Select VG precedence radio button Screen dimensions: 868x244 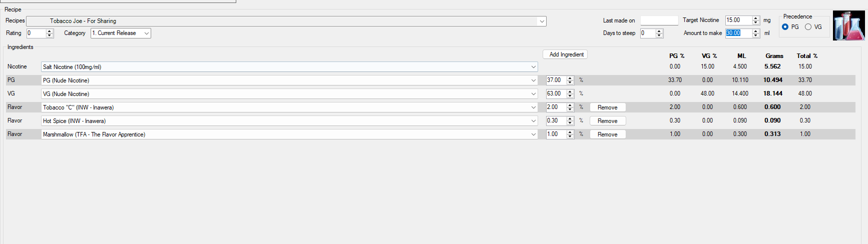808,27
